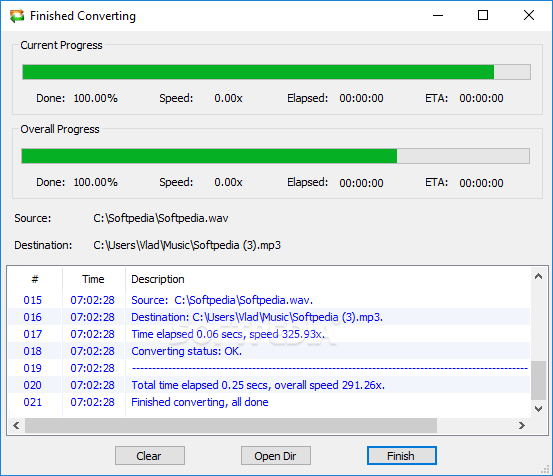Click the log scroll down arrow
The image size is (553, 476).
point(538,409)
